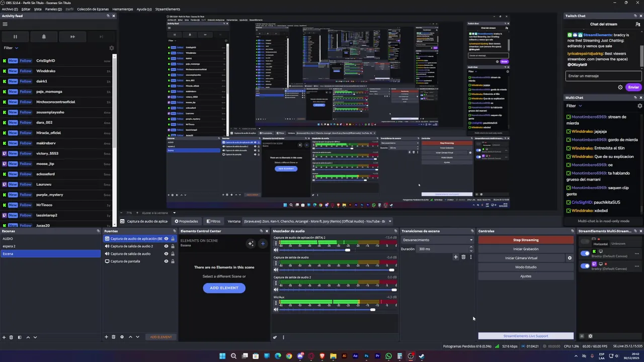Adjust Mic/Aux volume slider
Image resolution: width=644 pixels, height=362 pixels.
pos(338,309)
